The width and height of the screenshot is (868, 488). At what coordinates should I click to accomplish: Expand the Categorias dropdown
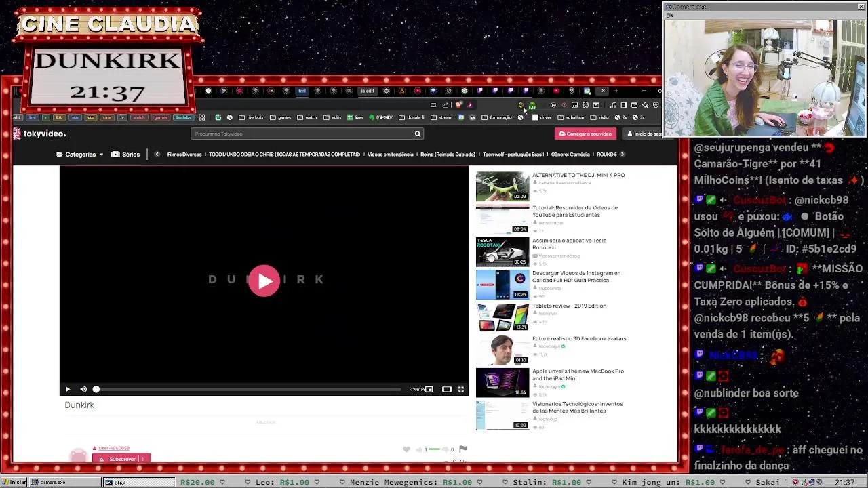[80, 155]
